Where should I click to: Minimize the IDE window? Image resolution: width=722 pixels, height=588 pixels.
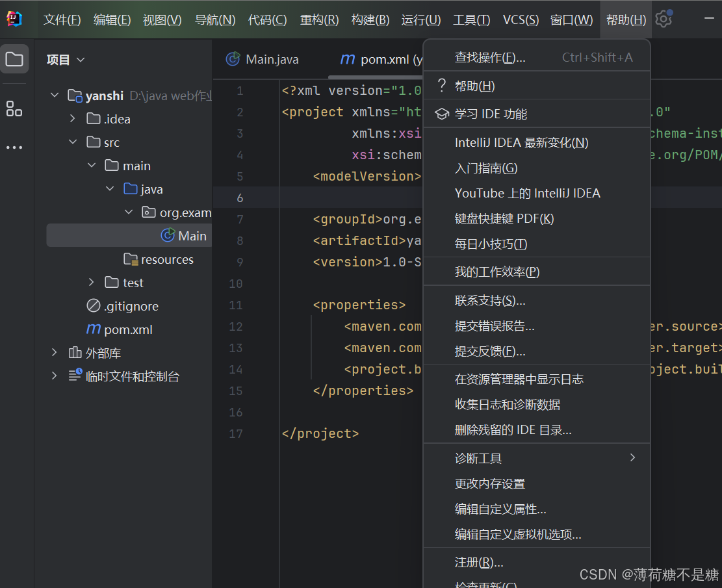pyautogui.click(x=709, y=18)
